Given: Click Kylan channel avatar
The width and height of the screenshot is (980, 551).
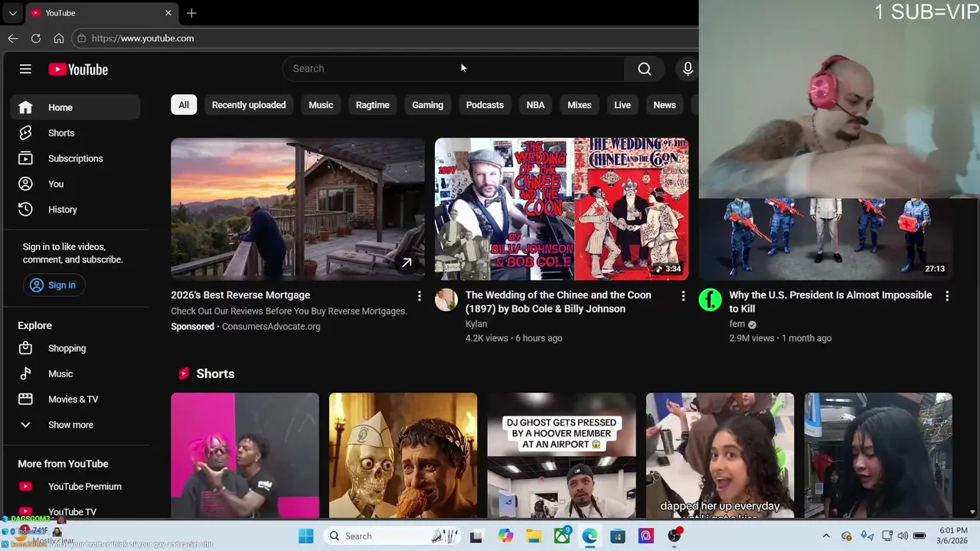Looking at the screenshot, I should (446, 300).
